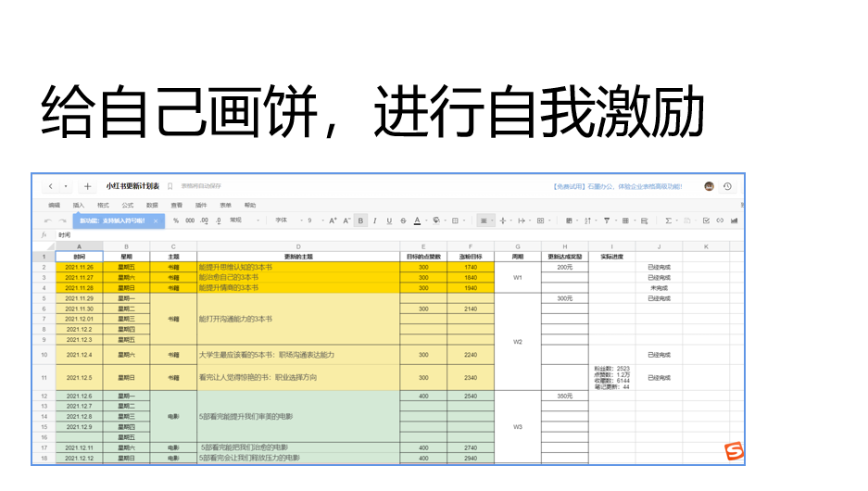The height and width of the screenshot is (491, 868).
Task: Toggle strikethrough formatting
Action: [x=403, y=220]
